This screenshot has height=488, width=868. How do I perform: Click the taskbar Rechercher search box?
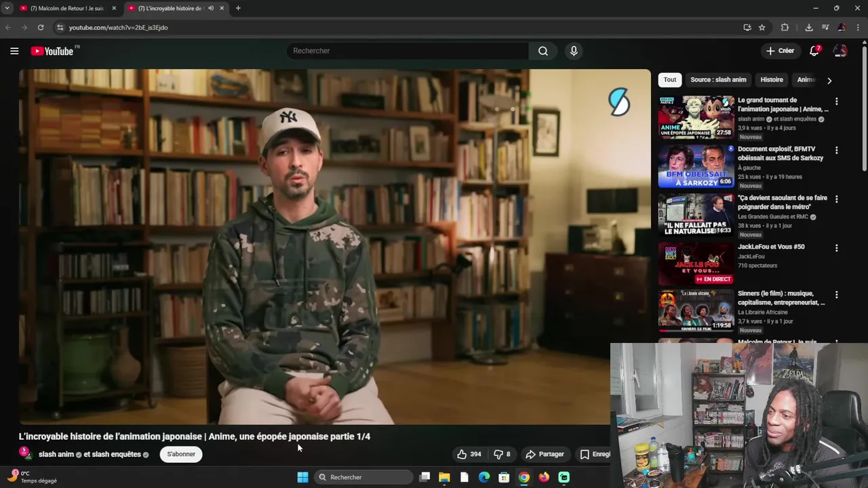tap(363, 477)
